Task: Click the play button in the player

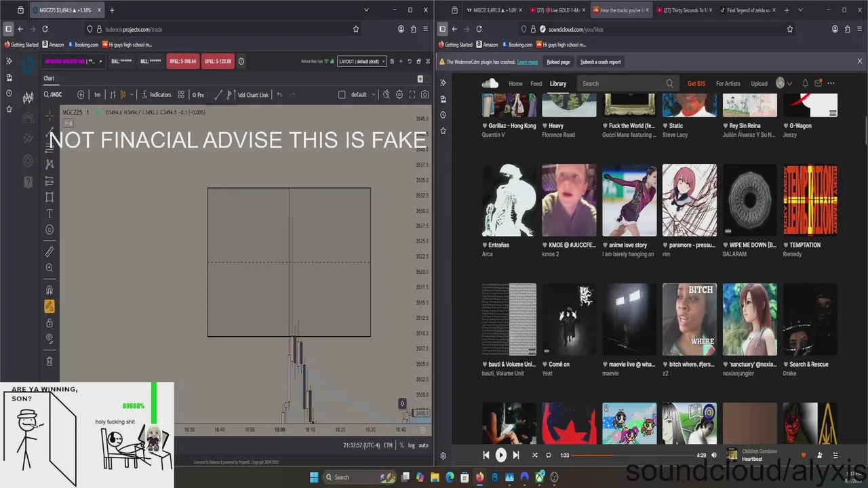Action: point(501,455)
